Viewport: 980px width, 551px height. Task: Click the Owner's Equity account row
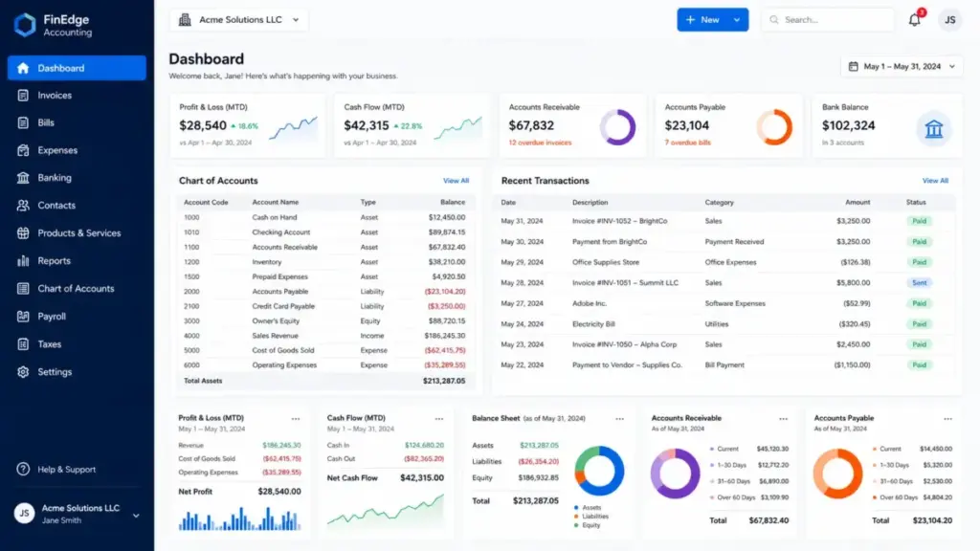coord(325,321)
